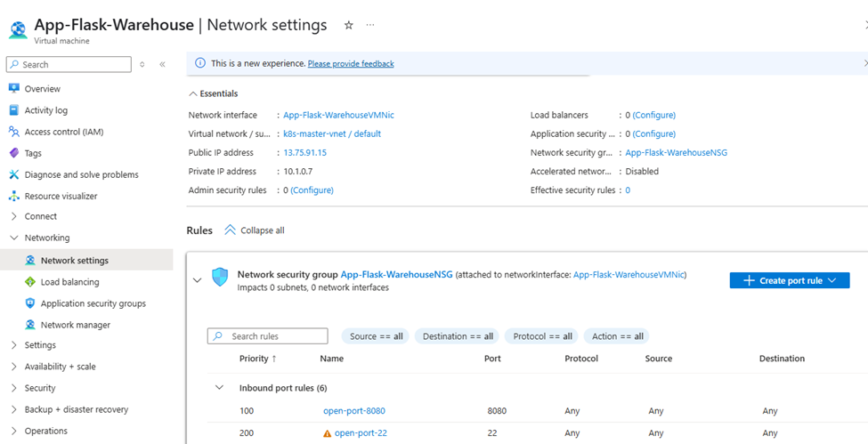
Task: Click the Destination == all filter
Action: click(457, 336)
